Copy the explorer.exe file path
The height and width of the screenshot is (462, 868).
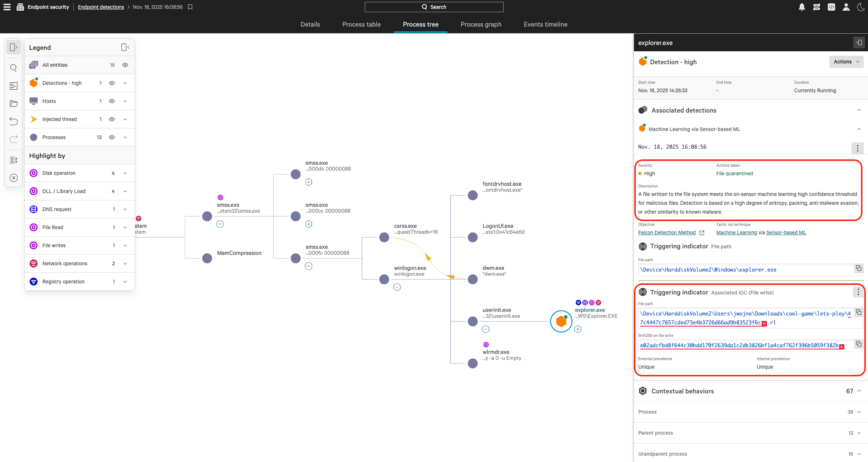click(858, 269)
